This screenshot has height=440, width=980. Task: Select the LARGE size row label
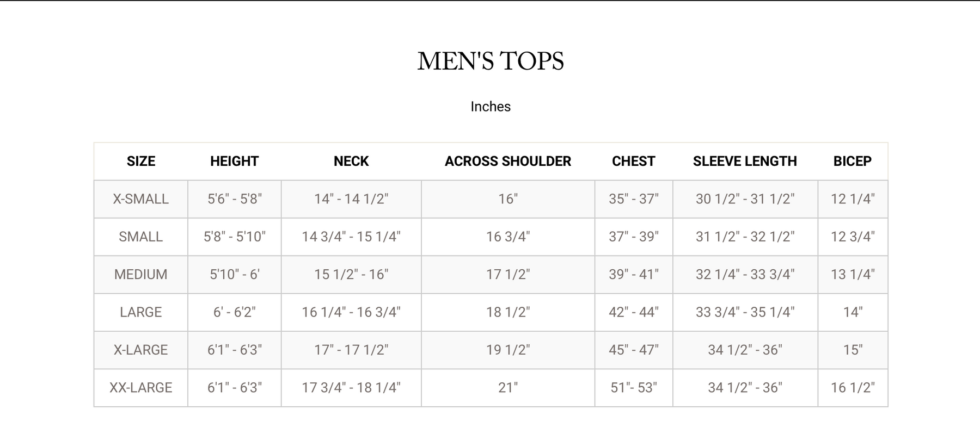(141, 312)
